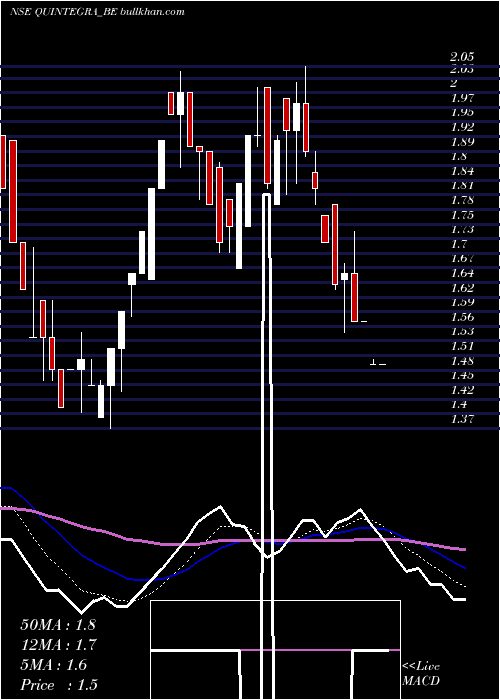Click the <<Live MACD label
This screenshot has height=700, width=500.
click(x=421, y=674)
